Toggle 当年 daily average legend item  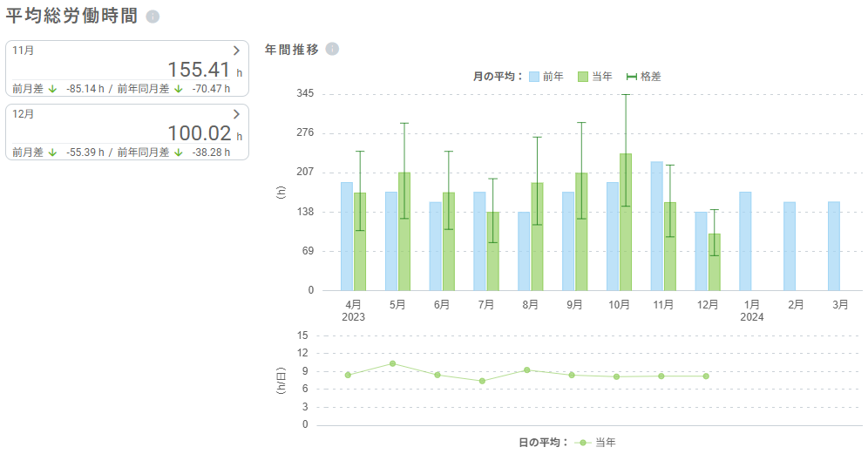click(596, 443)
